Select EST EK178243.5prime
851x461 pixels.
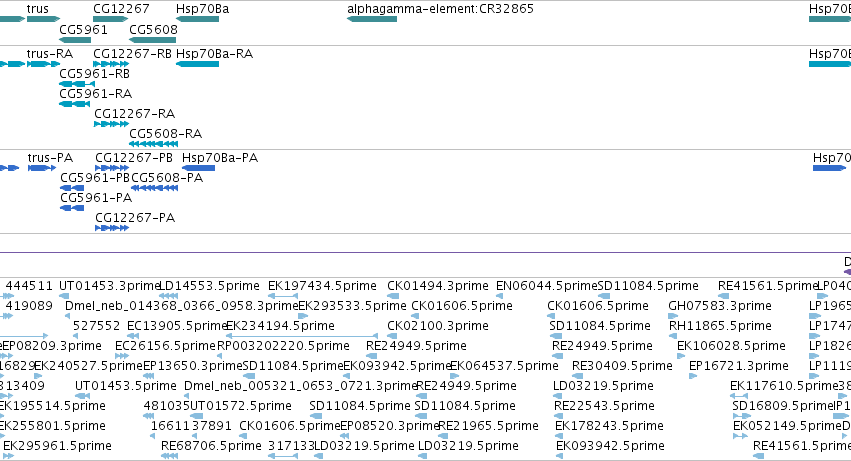click(609, 427)
